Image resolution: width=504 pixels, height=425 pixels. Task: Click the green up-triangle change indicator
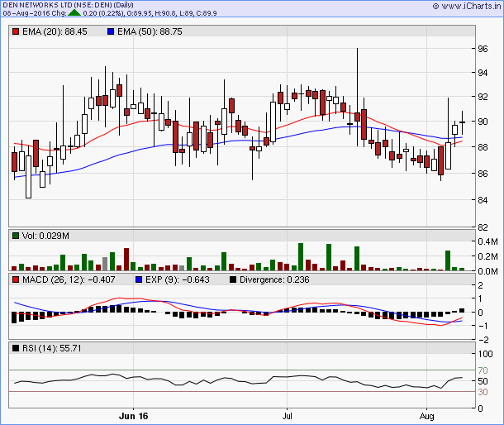pyautogui.click(x=74, y=13)
